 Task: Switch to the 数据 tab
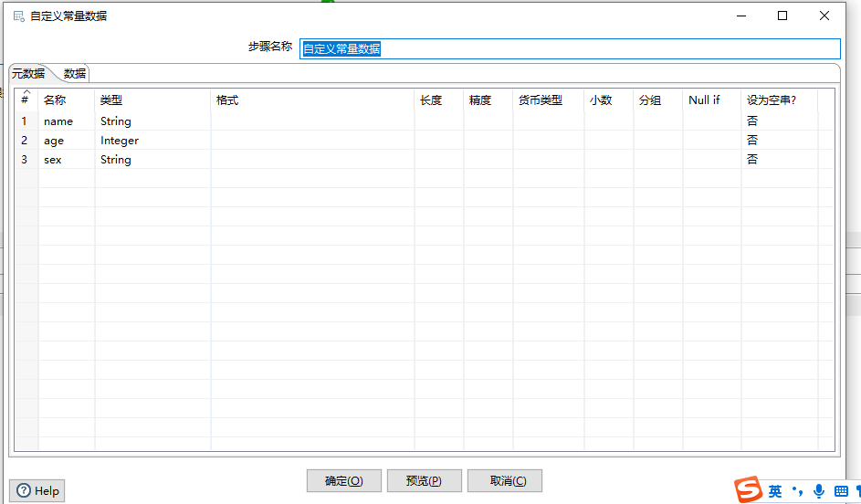75,74
